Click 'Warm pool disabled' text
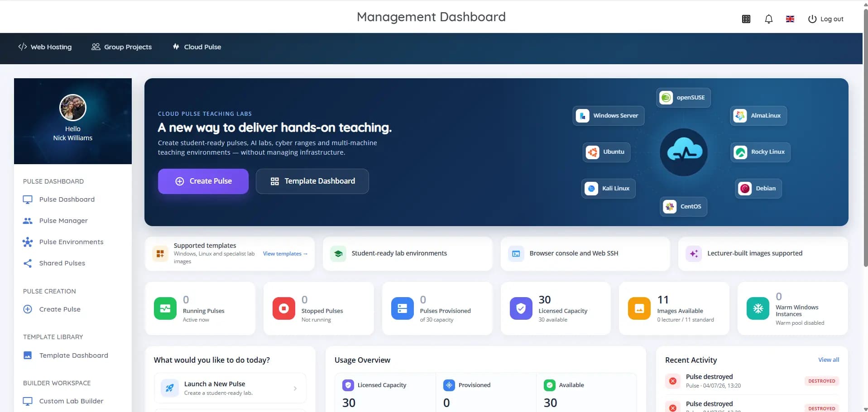The height and width of the screenshot is (412, 868). pyautogui.click(x=800, y=323)
